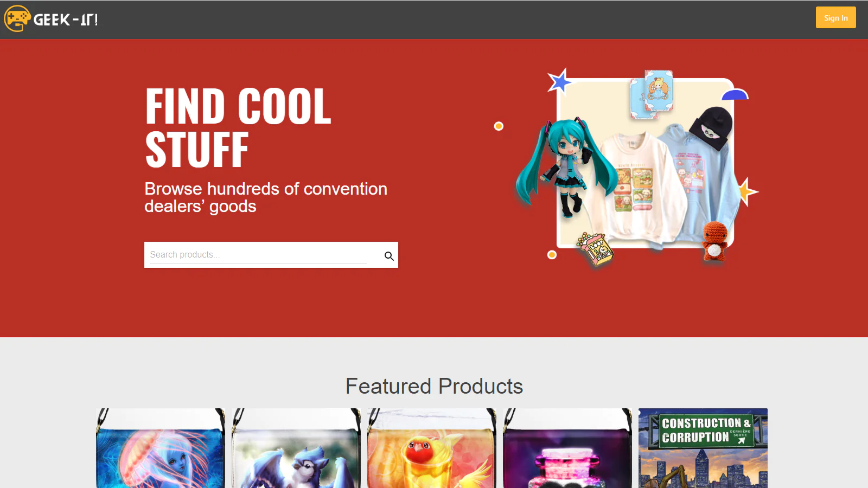The image size is (868, 488).
Task: Click the yellow star decoration icon
Action: tap(747, 191)
